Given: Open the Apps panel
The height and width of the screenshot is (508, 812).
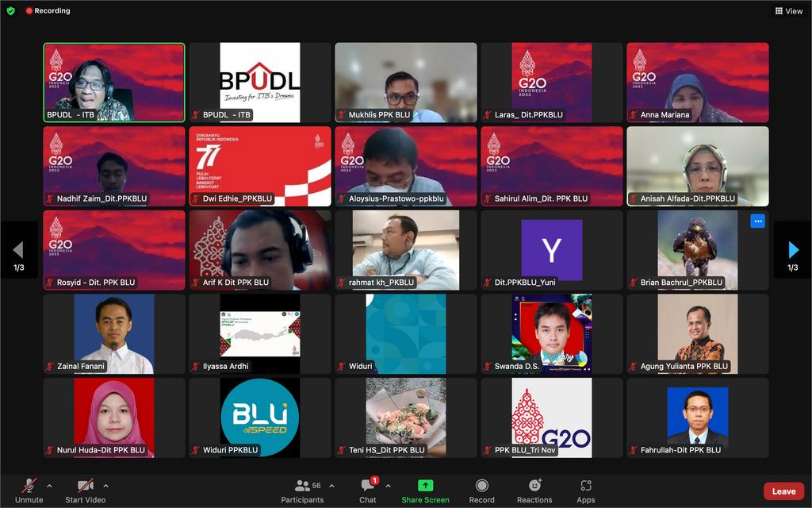Looking at the screenshot, I should [586, 491].
